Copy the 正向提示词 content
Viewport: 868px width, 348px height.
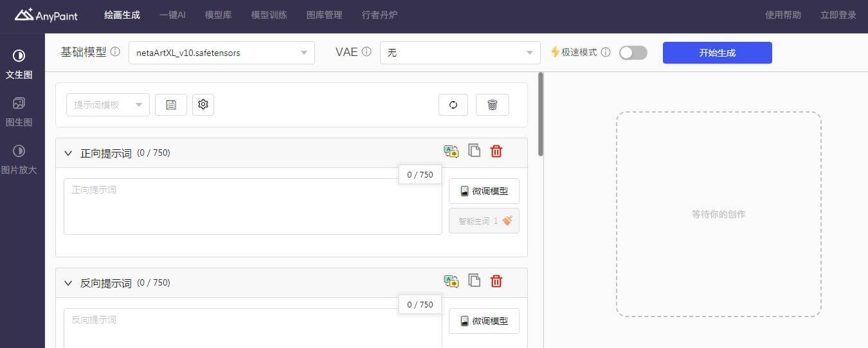[475, 151]
